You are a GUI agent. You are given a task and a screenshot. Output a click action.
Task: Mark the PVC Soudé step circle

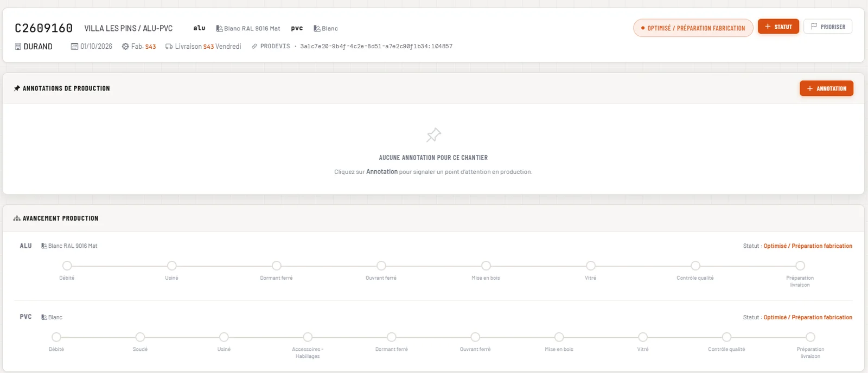140,337
